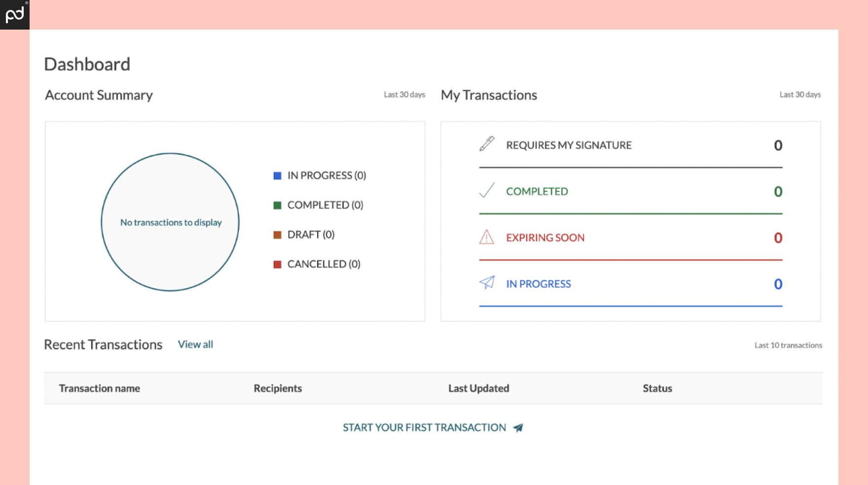Screen dimensions: 868x485
Task: Click the PandaDoc logo icon
Action: [x=14, y=14]
